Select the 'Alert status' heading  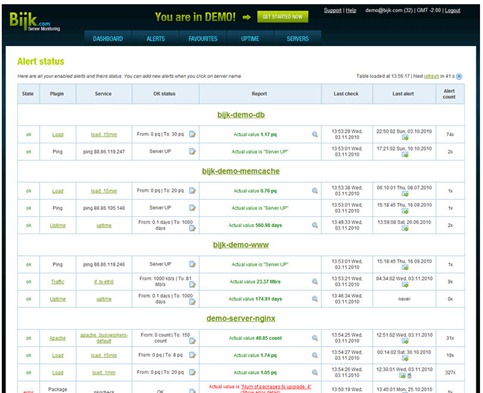point(41,61)
